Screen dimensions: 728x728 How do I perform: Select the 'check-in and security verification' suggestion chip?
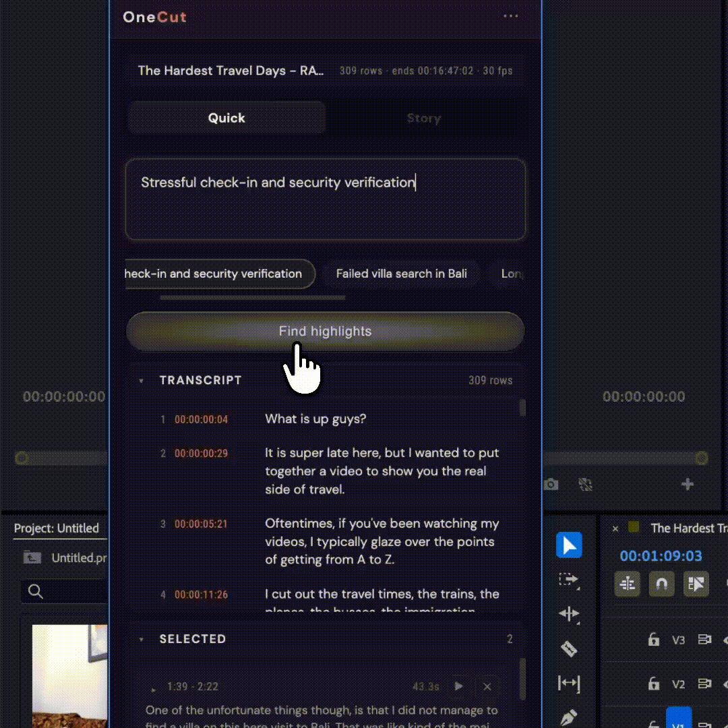click(219, 274)
